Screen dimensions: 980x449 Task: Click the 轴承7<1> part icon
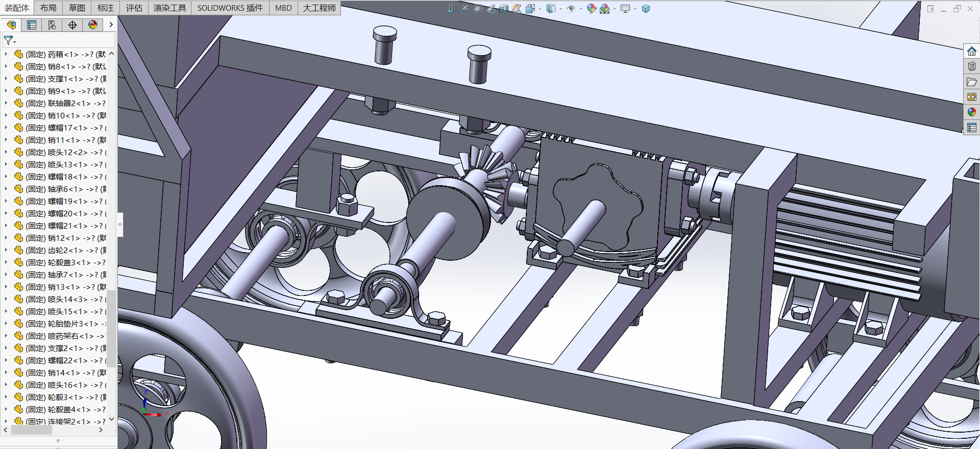coord(19,275)
